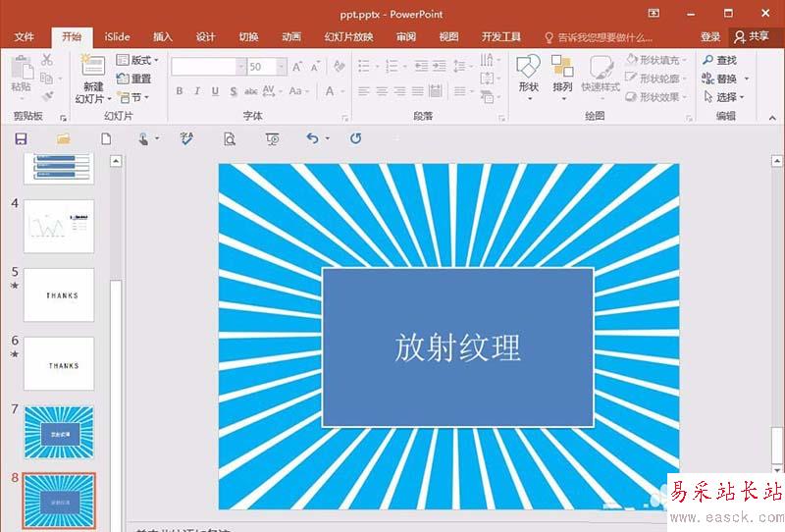Align text left

364,91
